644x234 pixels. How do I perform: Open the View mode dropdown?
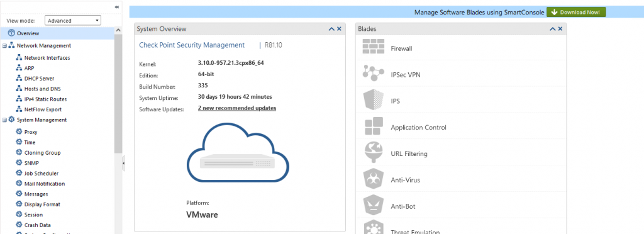tap(73, 21)
